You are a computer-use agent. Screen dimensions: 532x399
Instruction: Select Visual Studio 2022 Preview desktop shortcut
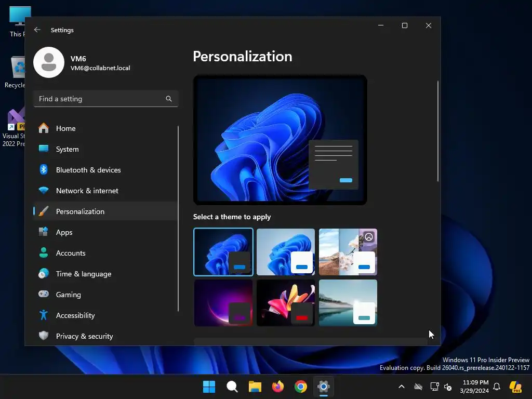(14, 127)
